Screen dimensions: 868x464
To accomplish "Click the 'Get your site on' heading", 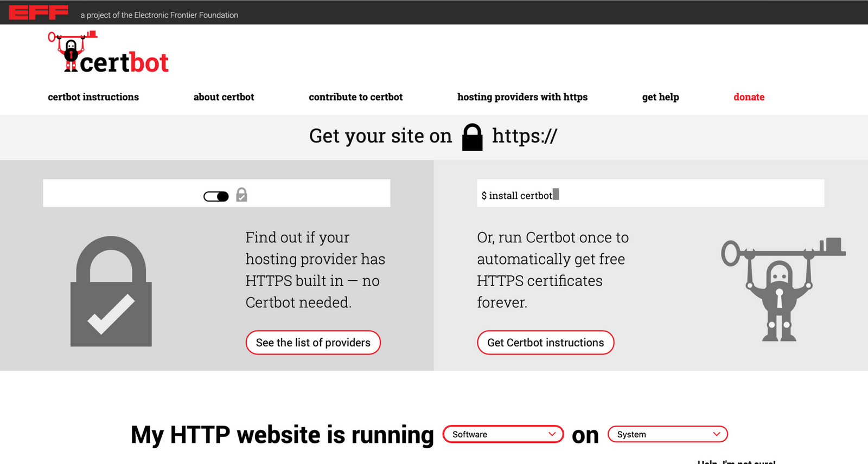I will 380,136.
